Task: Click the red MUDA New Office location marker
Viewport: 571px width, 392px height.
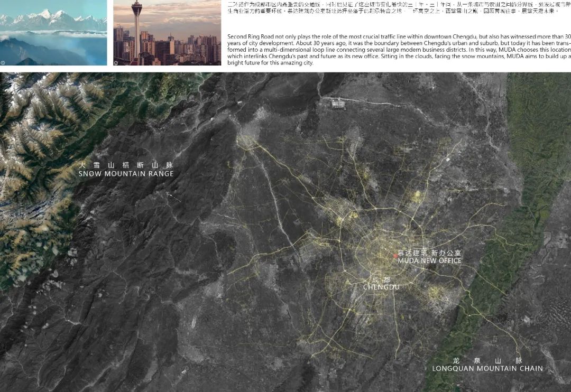Action: (395, 256)
